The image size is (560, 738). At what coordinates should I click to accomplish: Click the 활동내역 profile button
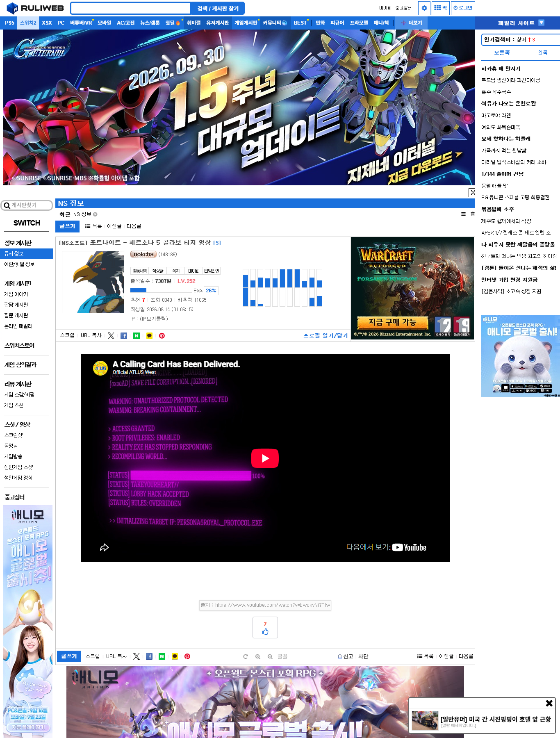(140, 271)
